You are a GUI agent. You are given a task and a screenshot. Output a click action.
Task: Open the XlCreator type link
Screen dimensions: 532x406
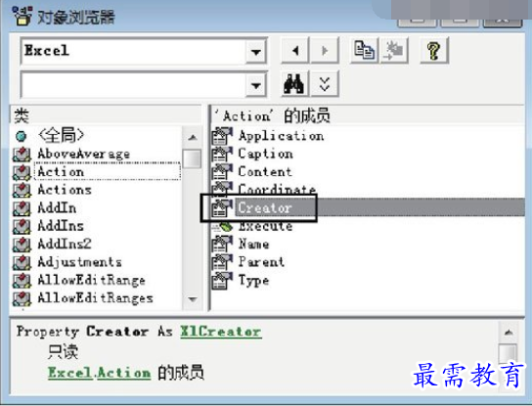(221, 332)
